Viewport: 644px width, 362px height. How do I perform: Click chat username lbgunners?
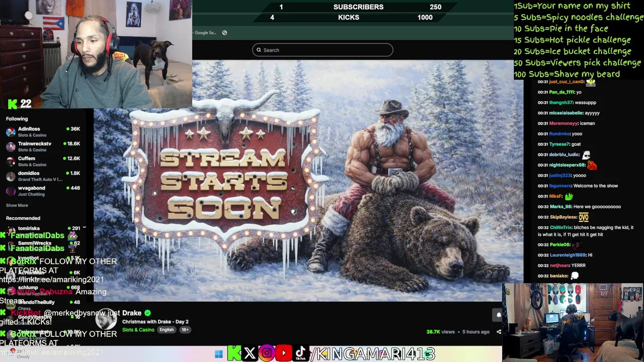point(560,186)
